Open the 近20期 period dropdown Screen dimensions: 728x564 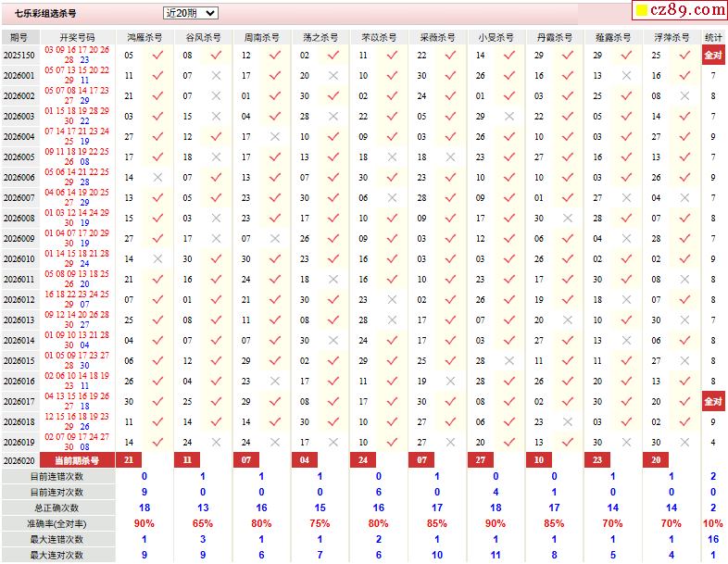[190, 13]
